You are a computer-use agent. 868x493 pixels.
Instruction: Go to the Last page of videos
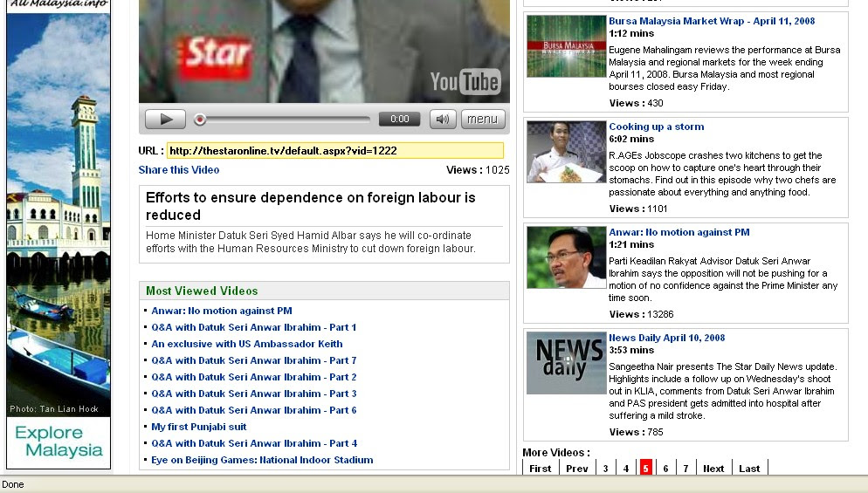749,468
